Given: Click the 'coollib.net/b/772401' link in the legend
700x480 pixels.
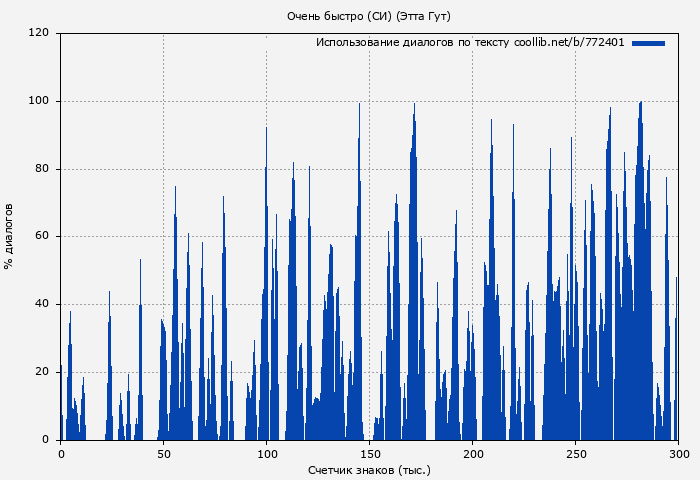Looking at the screenshot, I should point(569,43).
